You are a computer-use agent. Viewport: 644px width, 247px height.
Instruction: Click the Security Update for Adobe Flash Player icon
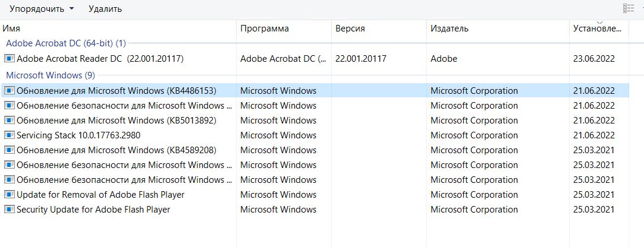[x=10, y=210]
